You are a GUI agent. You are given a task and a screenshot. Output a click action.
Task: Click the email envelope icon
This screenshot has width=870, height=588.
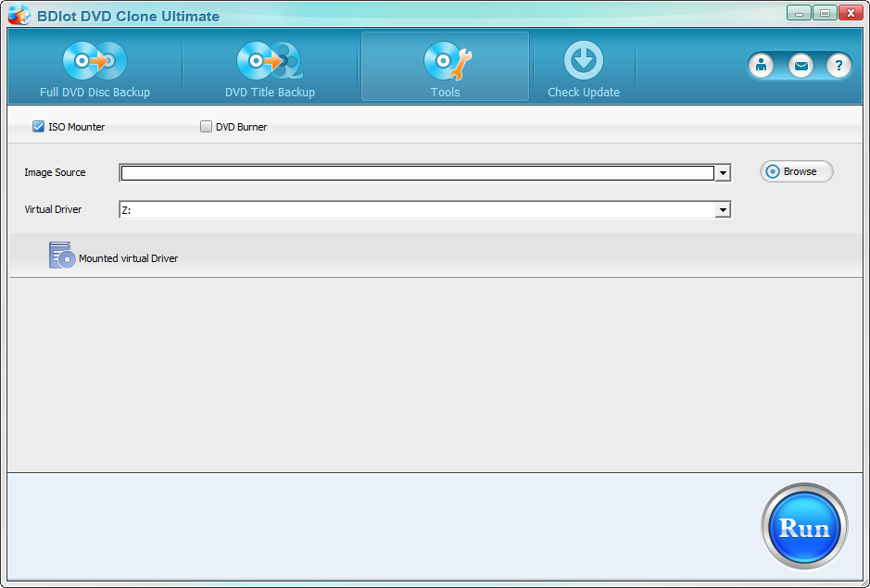pyautogui.click(x=801, y=66)
